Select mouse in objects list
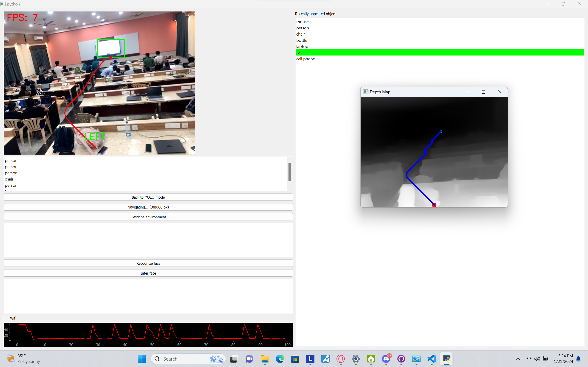 [302, 22]
